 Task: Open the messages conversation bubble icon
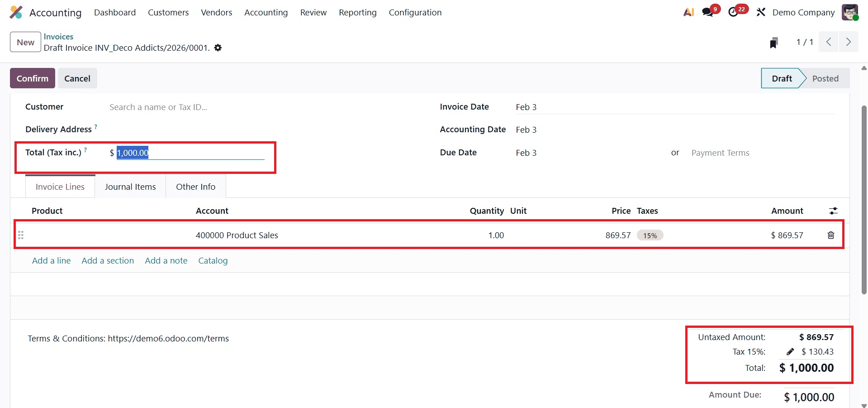[x=707, y=12]
